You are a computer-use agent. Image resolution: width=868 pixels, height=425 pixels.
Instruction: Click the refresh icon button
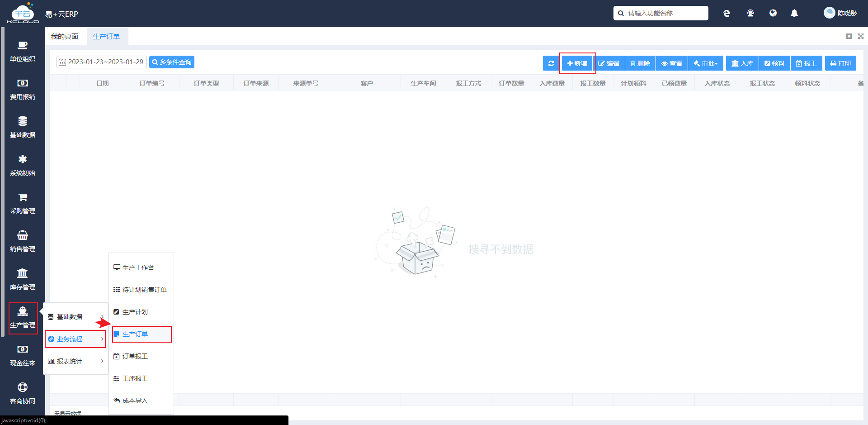(551, 63)
